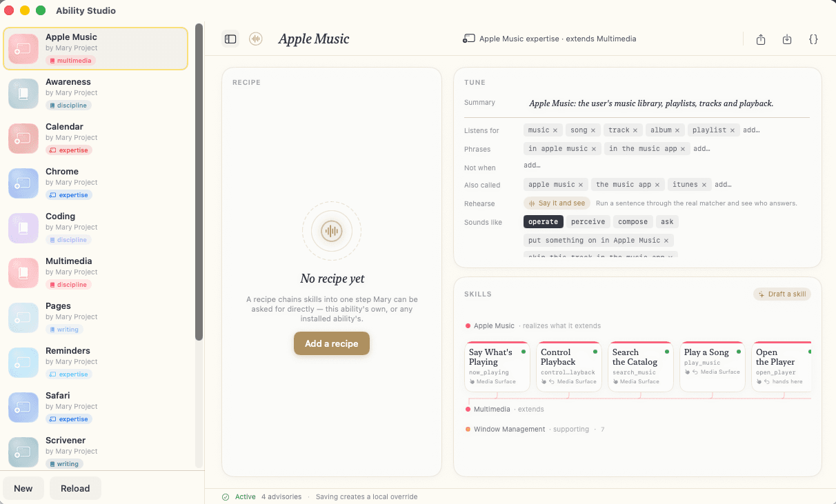Click the Reload button
Screen dimensions: 836x504
click(75, 488)
